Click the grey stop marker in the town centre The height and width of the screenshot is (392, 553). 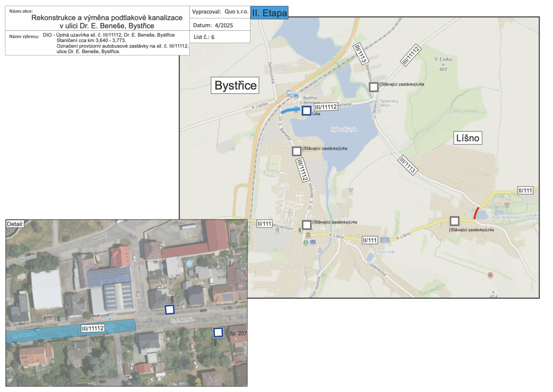click(307, 225)
